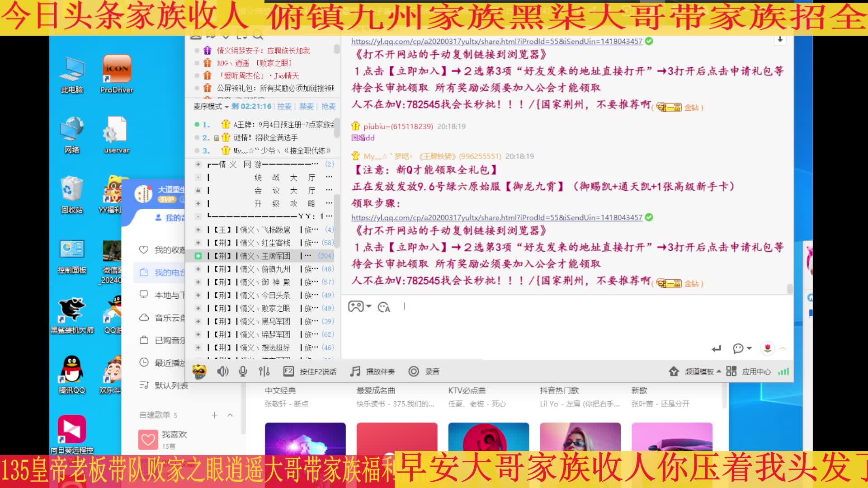Expand the 情义、飞扬跋扈 channel

point(198,230)
